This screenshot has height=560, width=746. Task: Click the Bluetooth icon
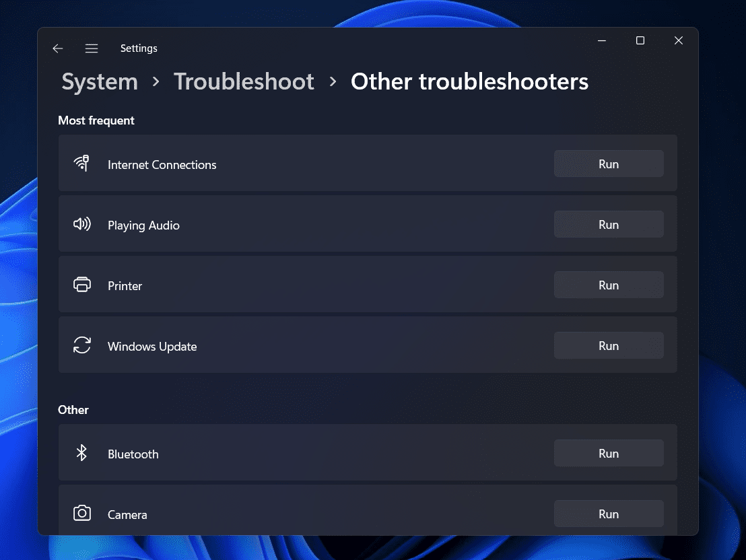pos(82,453)
